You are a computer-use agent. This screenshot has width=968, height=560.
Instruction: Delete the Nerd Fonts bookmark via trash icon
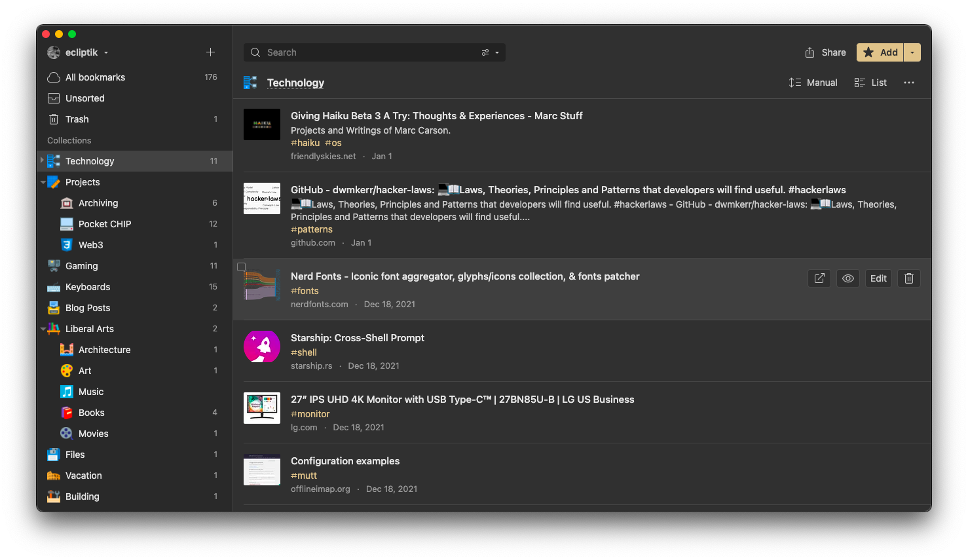point(908,278)
